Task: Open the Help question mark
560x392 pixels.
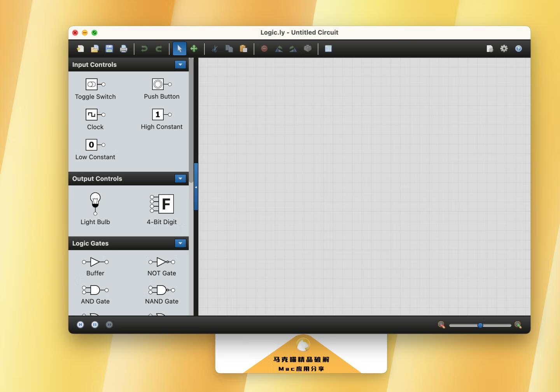Action: pyautogui.click(x=518, y=49)
